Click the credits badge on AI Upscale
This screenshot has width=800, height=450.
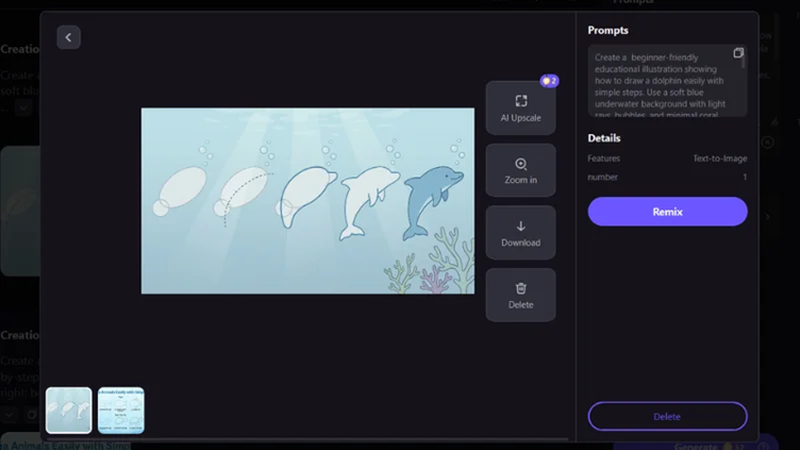(549, 81)
